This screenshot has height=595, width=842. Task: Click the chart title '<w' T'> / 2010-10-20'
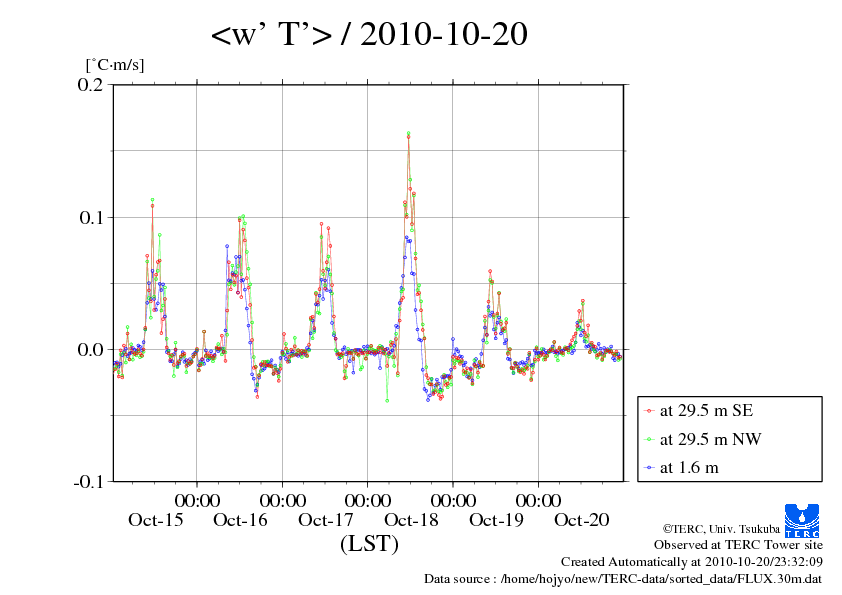click(x=369, y=34)
